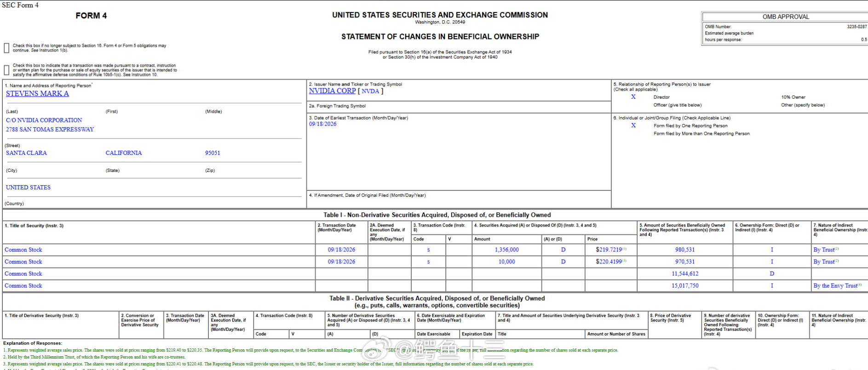Click Common Stock in the 15,017,750 row
Screen dimensions: 868x370
[x=23, y=286]
